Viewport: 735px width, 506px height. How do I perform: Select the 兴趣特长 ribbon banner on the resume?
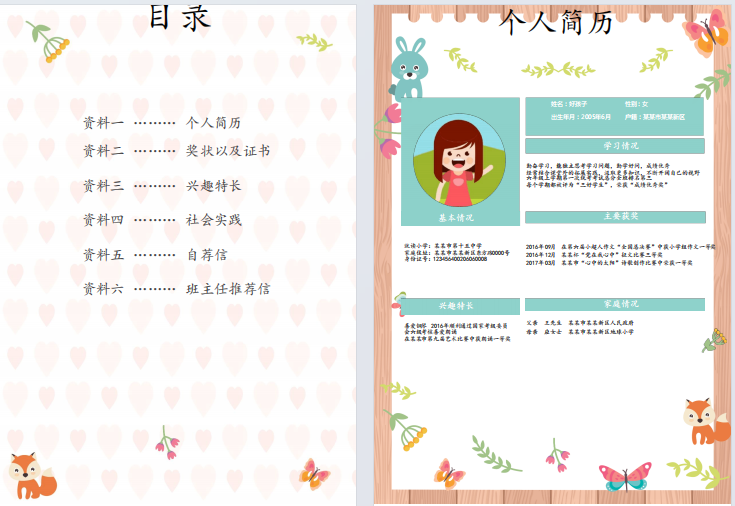click(x=456, y=306)
